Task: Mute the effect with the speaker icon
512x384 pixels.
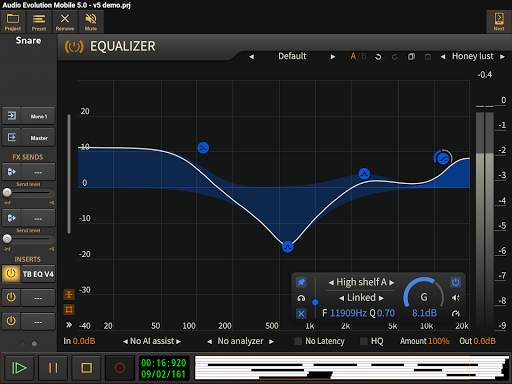Action: click(x=91, y=21)
